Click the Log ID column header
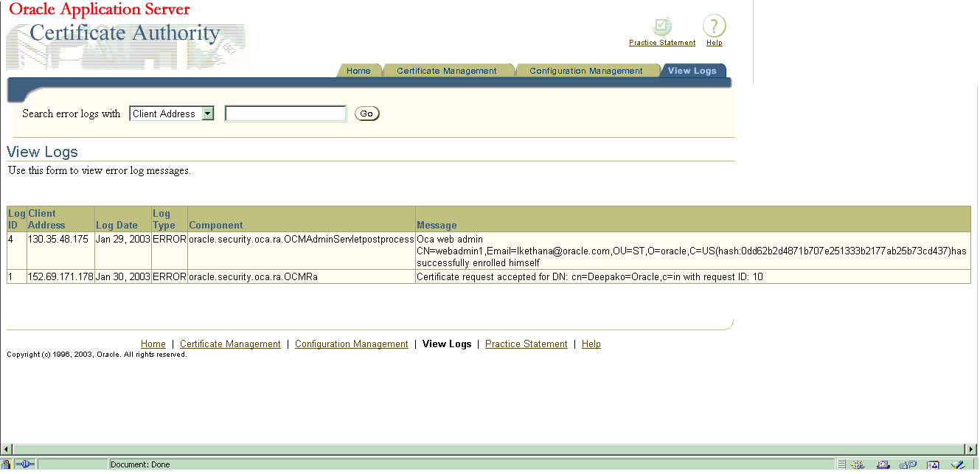 [x=16, y=219]
